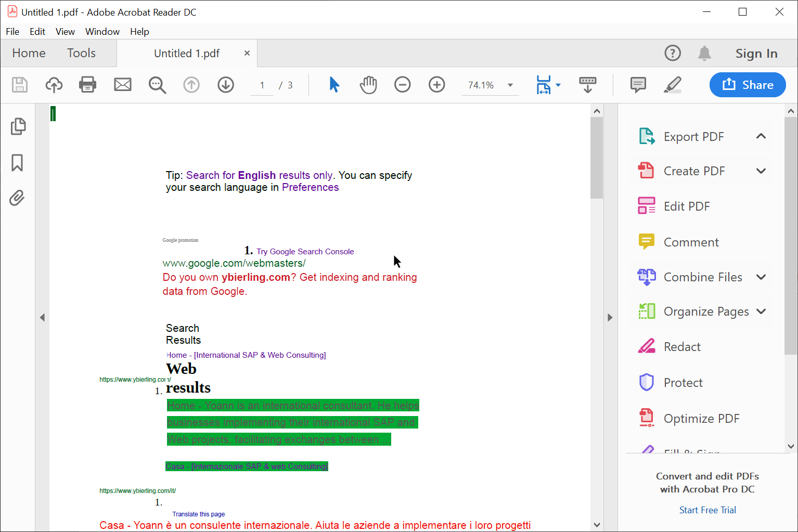This screenshot has height=532, width=798.
Task: Click www.google.com/webmasters/ text
Action: [234, 263]
